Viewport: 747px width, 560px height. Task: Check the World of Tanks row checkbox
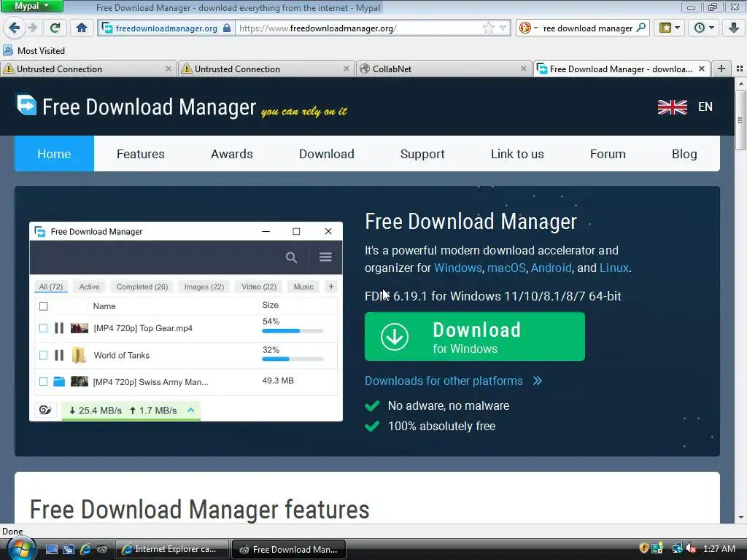pos(43,355)
